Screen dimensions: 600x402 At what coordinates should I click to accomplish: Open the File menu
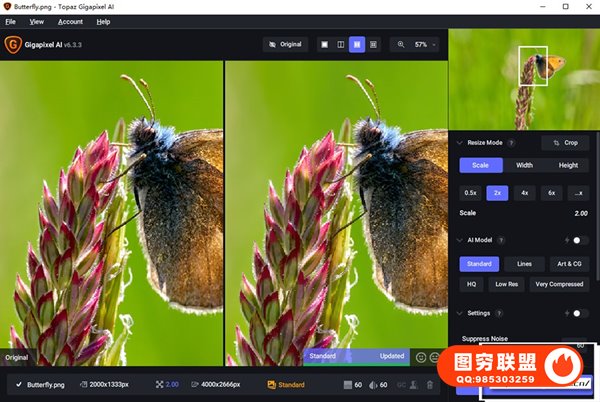tap(10, 21)
